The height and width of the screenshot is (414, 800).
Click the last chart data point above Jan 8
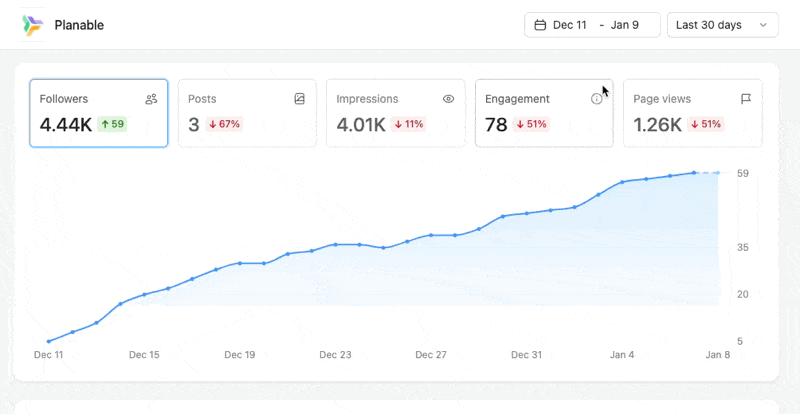717,173
